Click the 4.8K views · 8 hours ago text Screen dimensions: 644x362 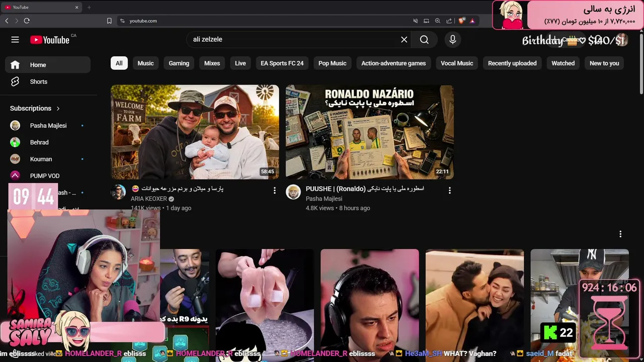tap(338, 208)
